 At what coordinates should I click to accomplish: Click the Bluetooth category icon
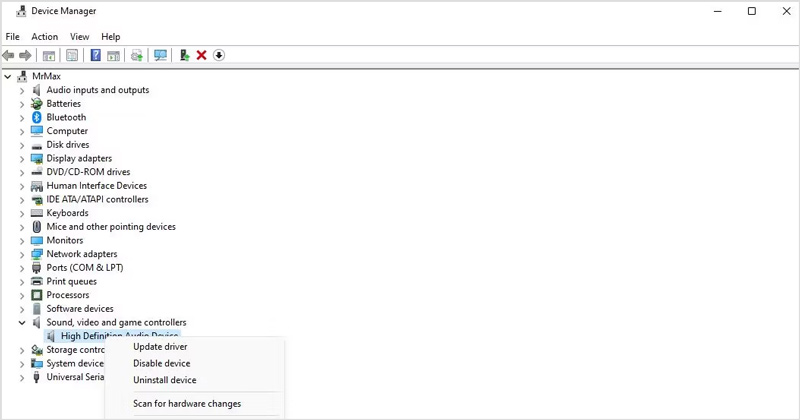click(37, 117)
